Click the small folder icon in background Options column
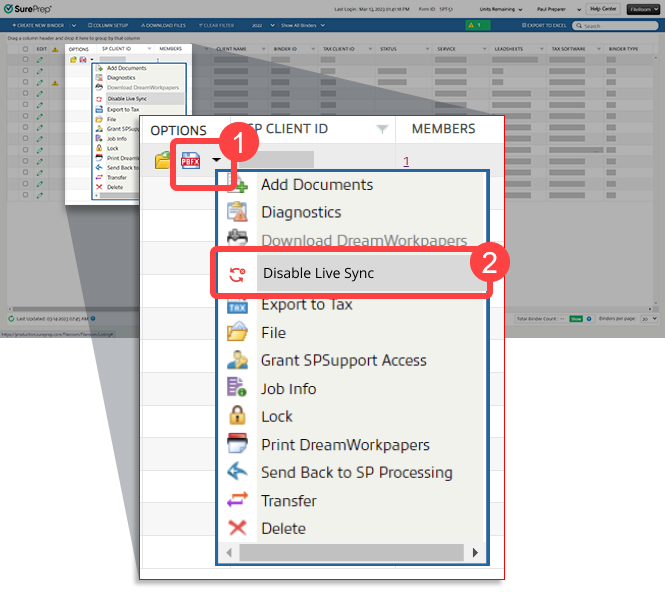Viewport: 665px width, 592px height. 73,59
